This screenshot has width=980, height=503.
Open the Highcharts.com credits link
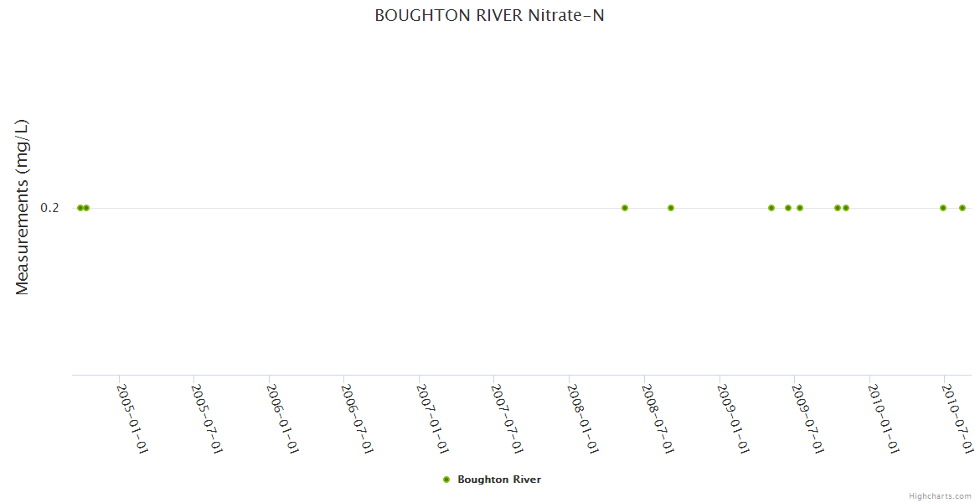[x=940, y=496]
